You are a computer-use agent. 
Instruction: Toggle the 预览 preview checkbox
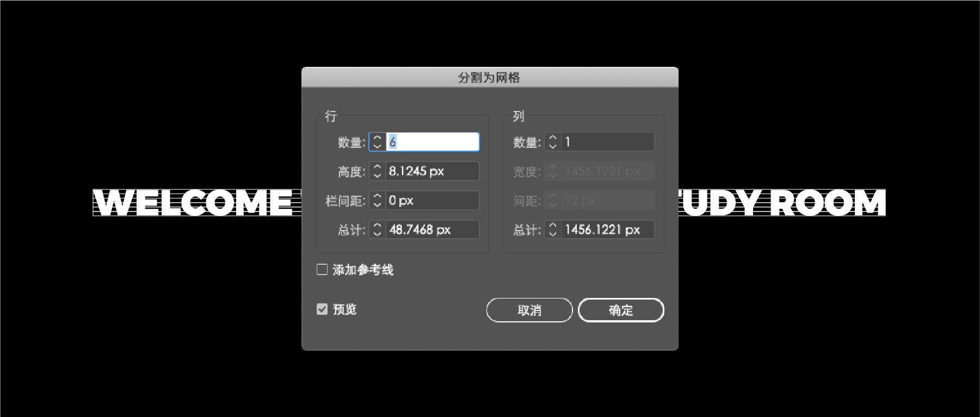point(322,309)
